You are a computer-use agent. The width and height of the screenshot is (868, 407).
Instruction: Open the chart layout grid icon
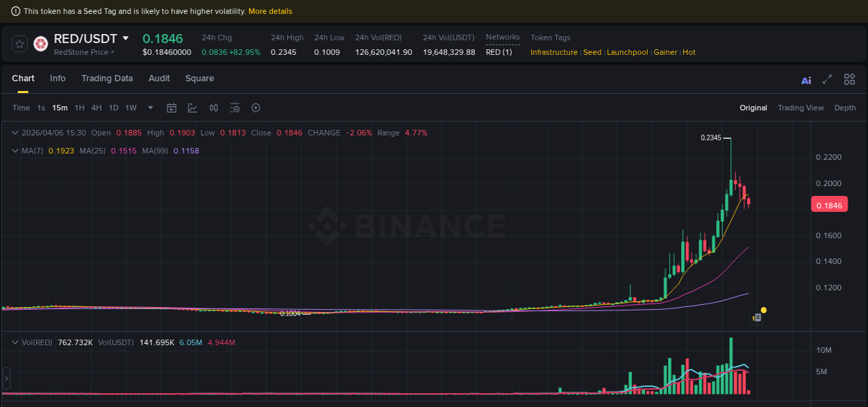point(849,79)
